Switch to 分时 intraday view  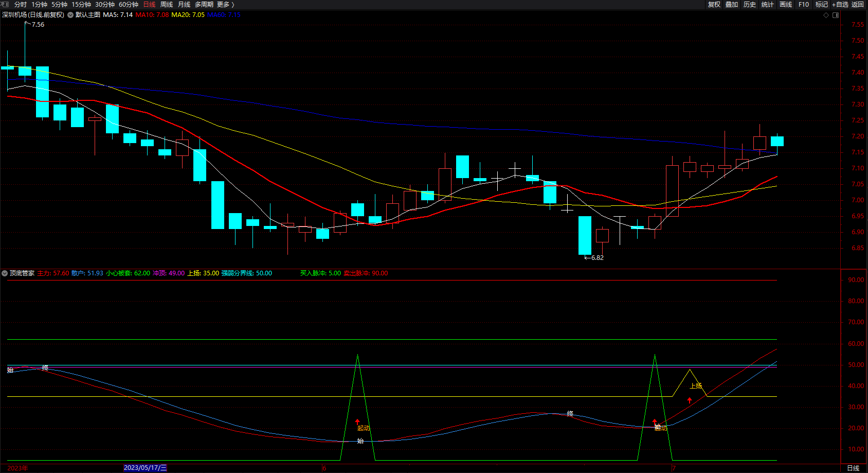21,5
